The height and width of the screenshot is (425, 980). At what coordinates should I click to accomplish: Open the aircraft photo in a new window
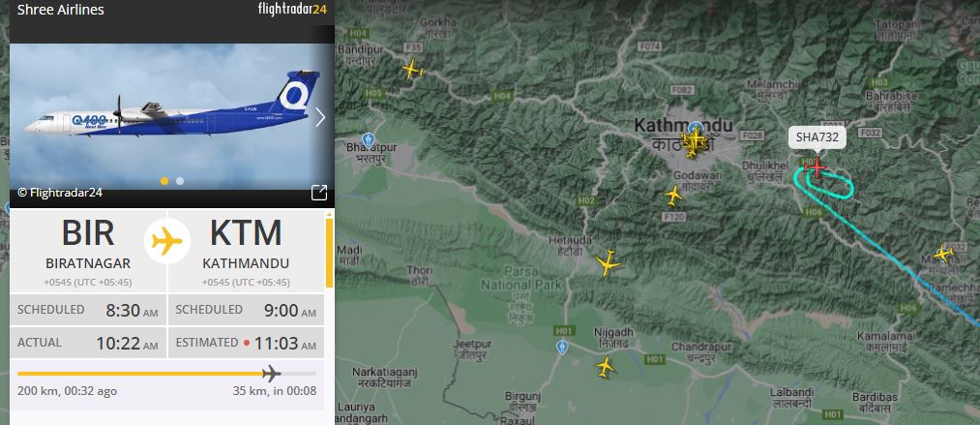click(318, 193)
